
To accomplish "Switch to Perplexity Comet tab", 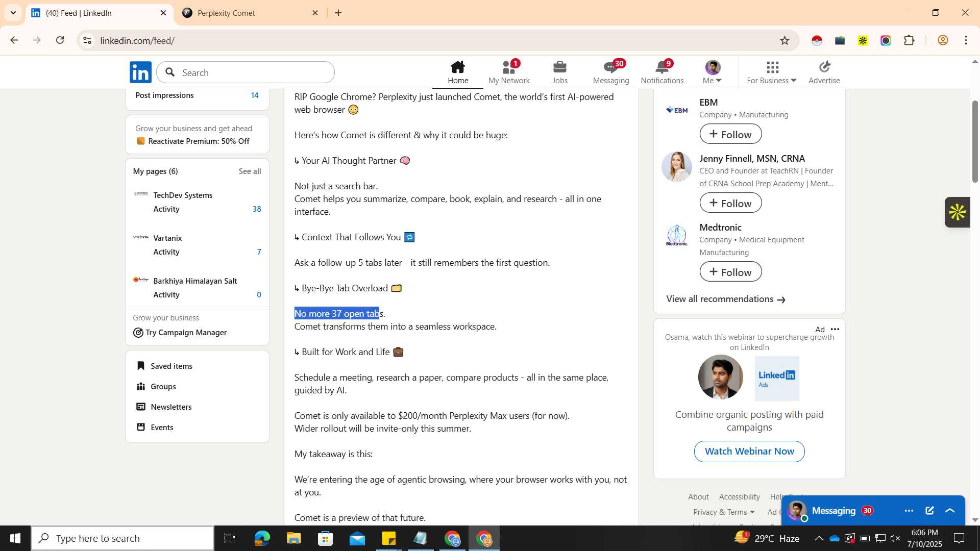I will pos(250,13).
